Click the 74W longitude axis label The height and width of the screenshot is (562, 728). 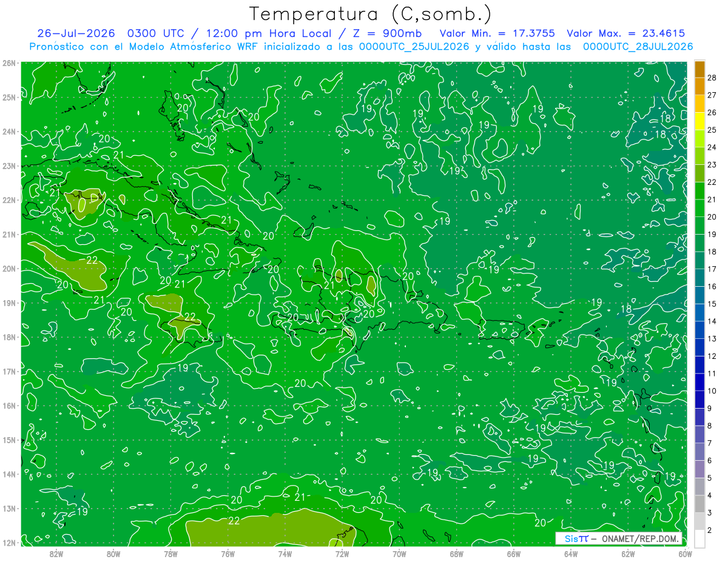[285, 554]
